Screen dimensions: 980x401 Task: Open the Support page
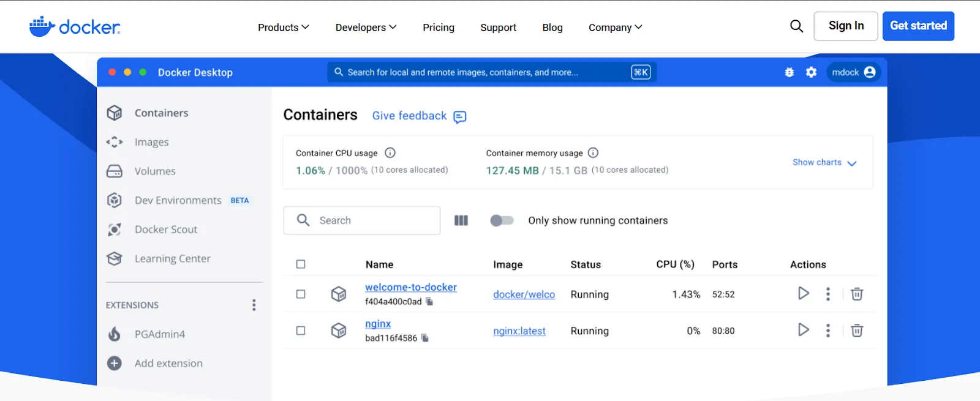(499, 28)
